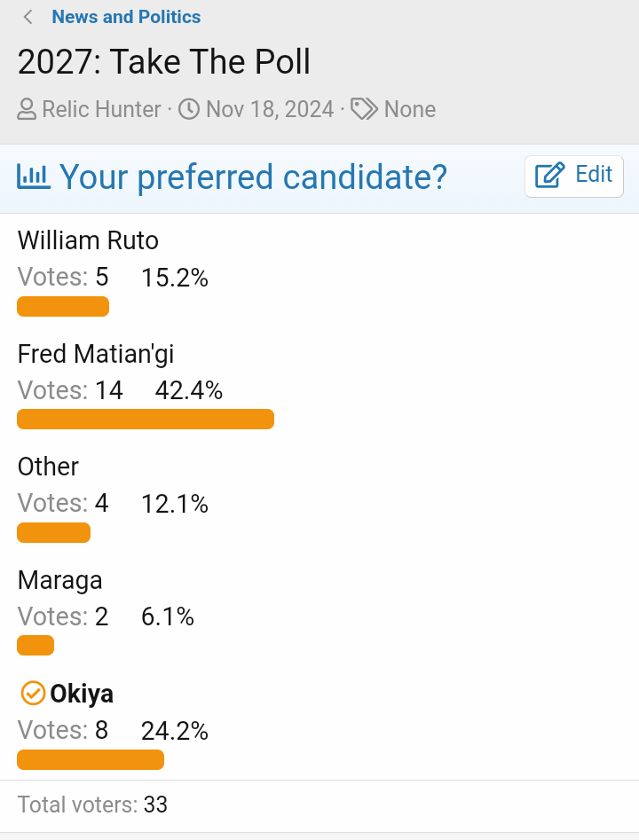Screen dimensions: 639x840
Task: Click the bar chart poll icon
Action: (x=33, y=177)
